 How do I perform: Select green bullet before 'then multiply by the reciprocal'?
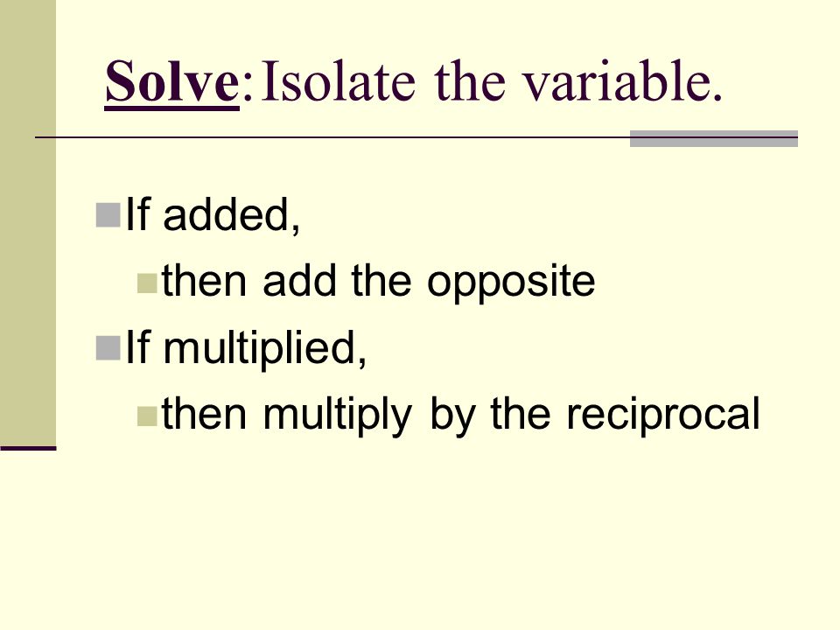(x=147, y=416)
